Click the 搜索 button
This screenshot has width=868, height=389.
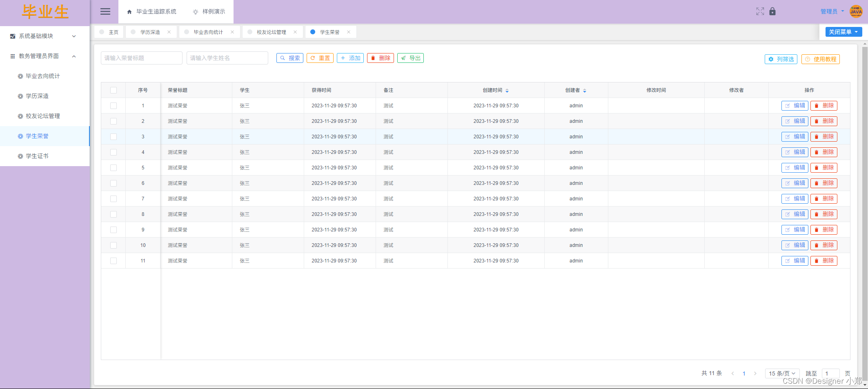coord(290,58)
